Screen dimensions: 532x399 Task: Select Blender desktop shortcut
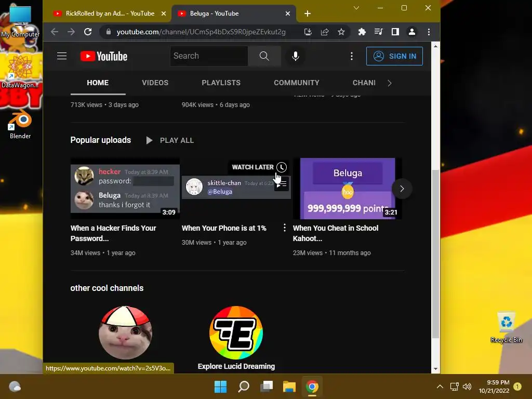(20, 124)
